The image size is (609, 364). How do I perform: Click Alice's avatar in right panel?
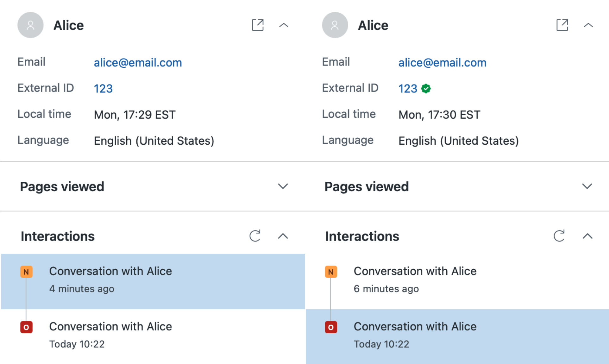coord(335,25)
